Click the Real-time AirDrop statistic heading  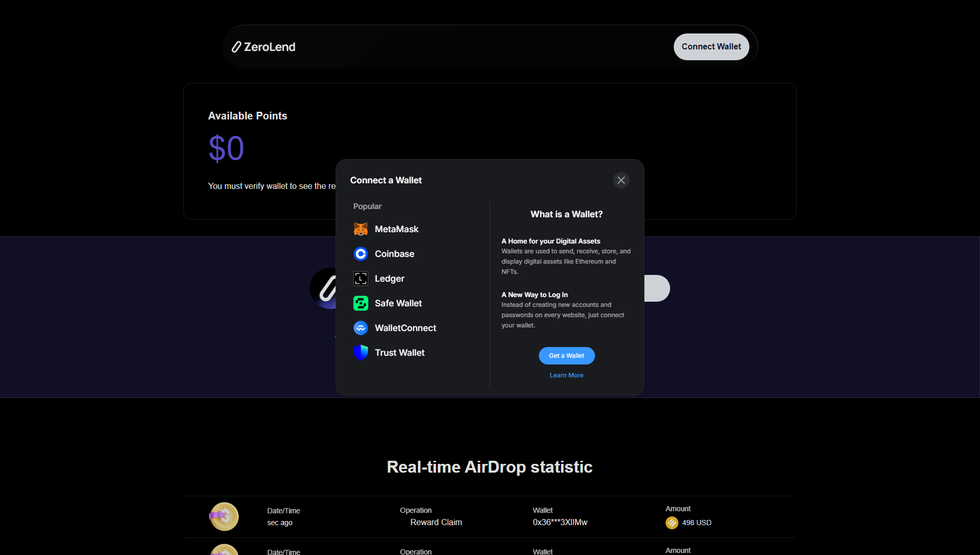point(489,467)
